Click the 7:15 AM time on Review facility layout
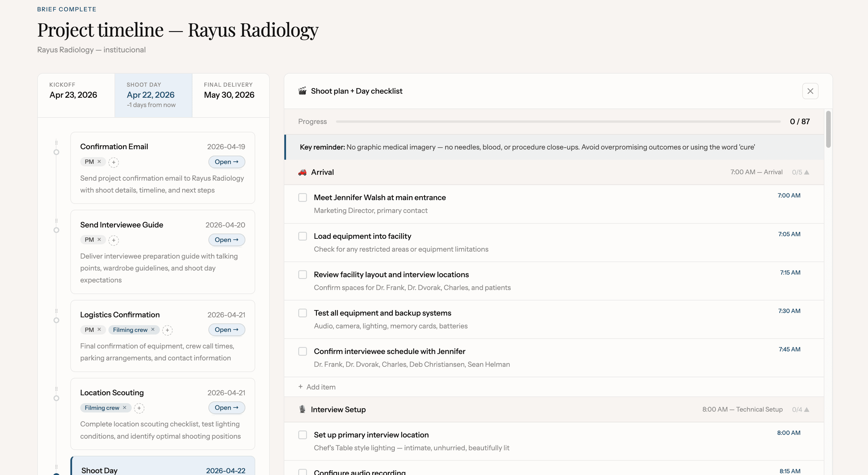The image size is (868, 475). pos(790,273)
